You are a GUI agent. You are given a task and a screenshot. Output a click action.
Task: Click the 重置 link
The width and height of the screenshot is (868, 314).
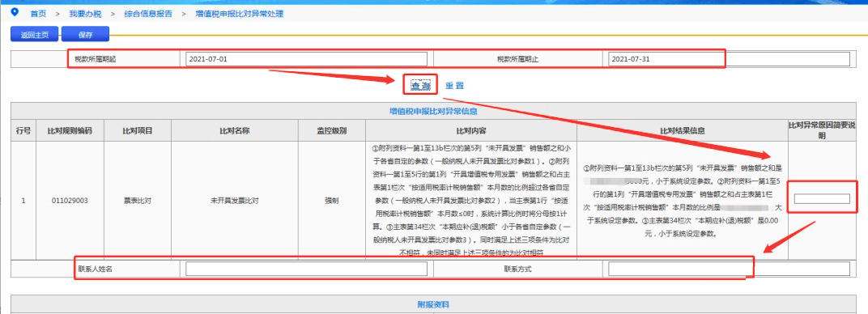coord(454,86)
